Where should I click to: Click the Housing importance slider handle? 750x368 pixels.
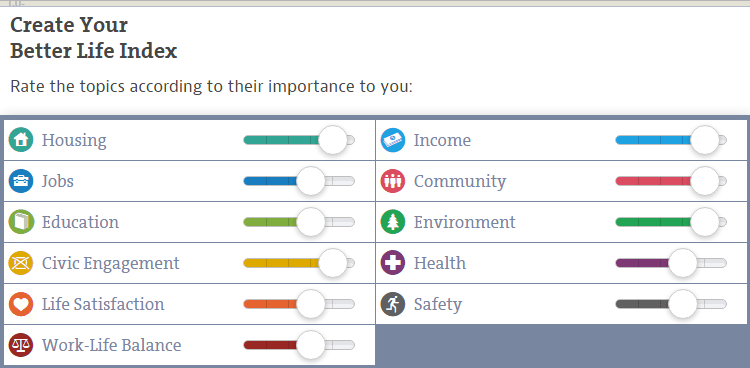pyautogui.click(x=332, y=140)
